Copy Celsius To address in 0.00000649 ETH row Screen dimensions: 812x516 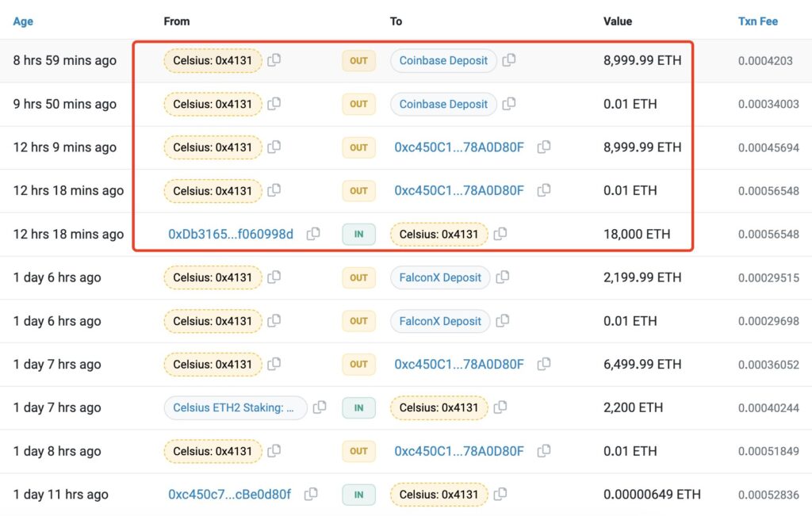pos(500,495)
